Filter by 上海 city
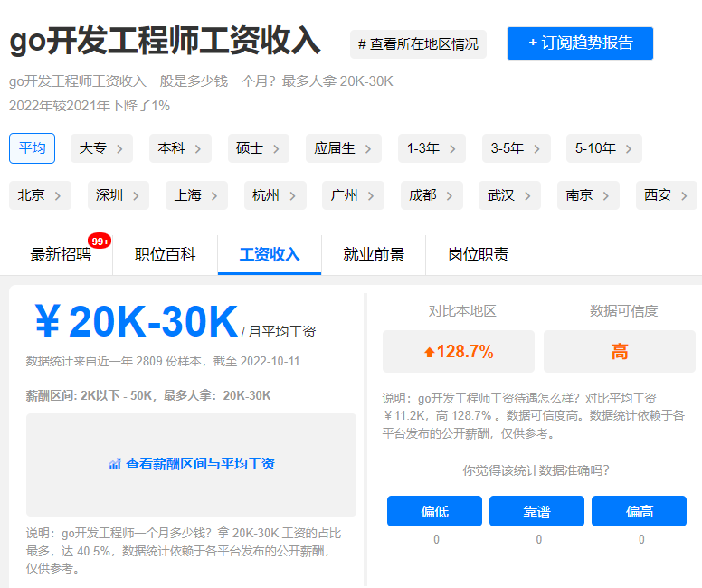 (196, 195)
